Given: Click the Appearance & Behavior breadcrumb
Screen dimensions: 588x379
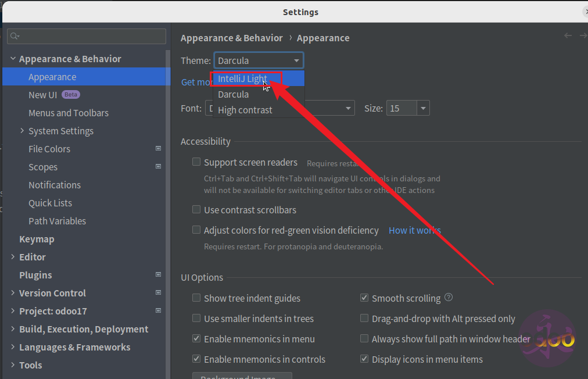Looking at the screenshot, I should point(231,38).
